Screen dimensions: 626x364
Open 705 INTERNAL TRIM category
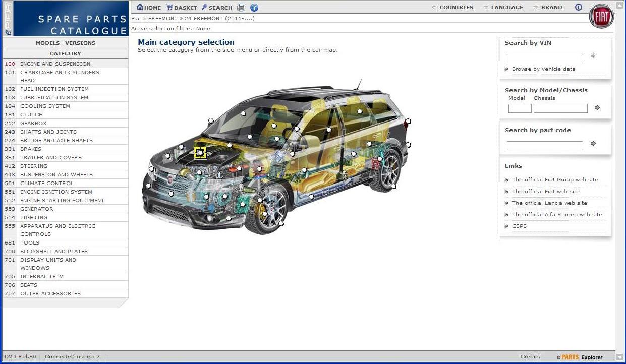click(x=66, y=277)
